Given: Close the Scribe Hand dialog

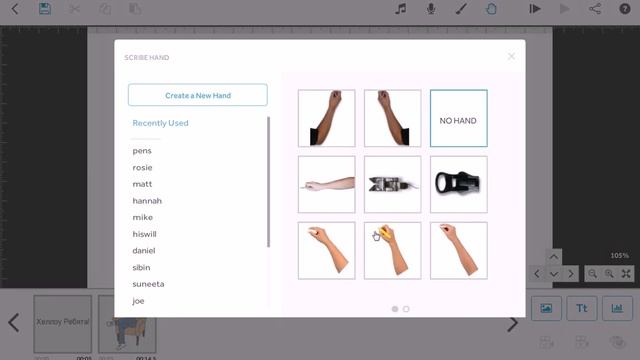Looking at the screenshot, I should pos(511,56).
